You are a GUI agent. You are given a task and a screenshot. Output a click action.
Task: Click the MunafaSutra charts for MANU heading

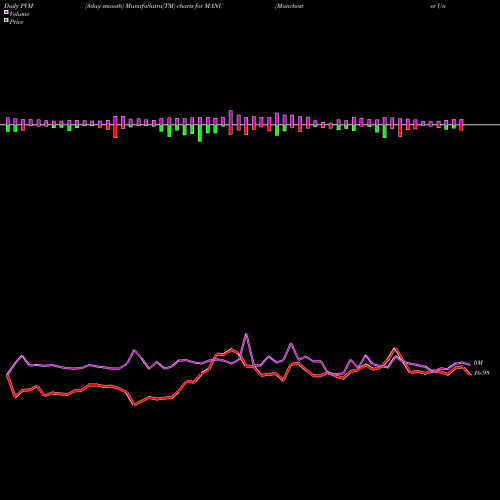pyautogui.click(x=154, y=6)
